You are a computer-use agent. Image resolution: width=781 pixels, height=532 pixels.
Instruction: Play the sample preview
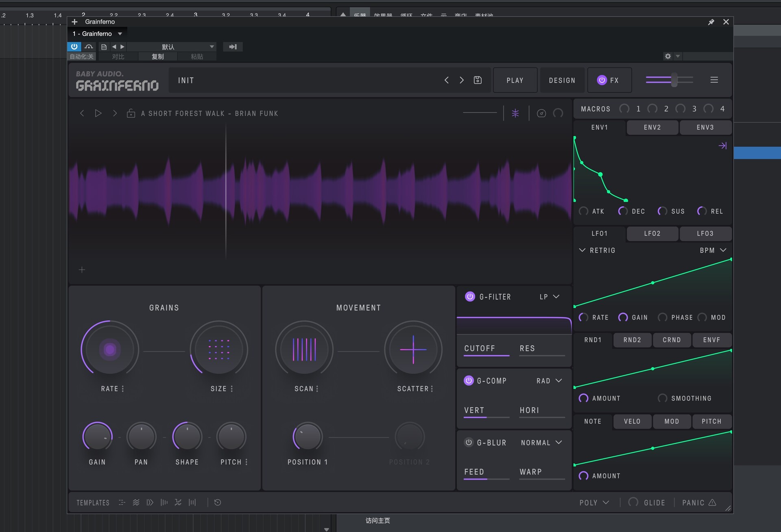point(98,113)
